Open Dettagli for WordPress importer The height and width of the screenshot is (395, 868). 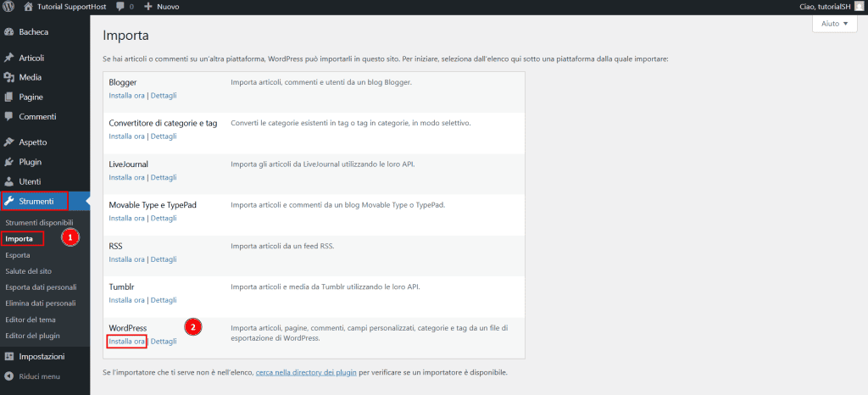pos(164,342)
